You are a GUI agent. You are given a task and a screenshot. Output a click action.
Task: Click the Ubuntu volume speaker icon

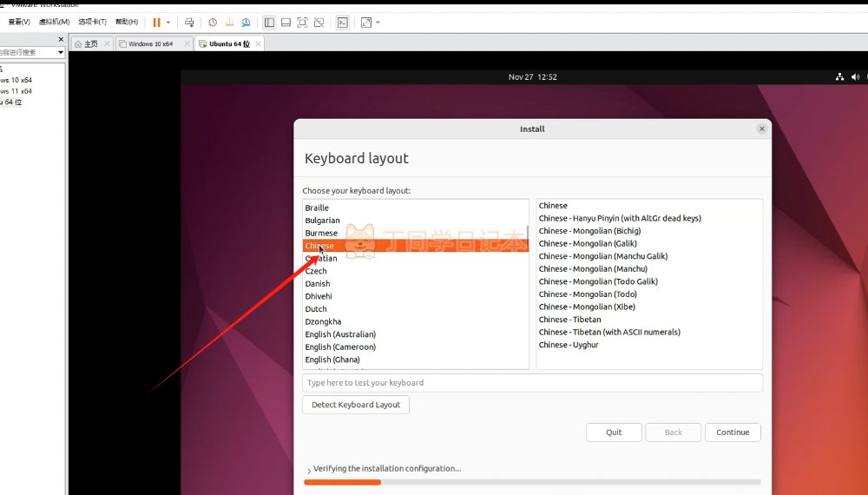[855, 77]
